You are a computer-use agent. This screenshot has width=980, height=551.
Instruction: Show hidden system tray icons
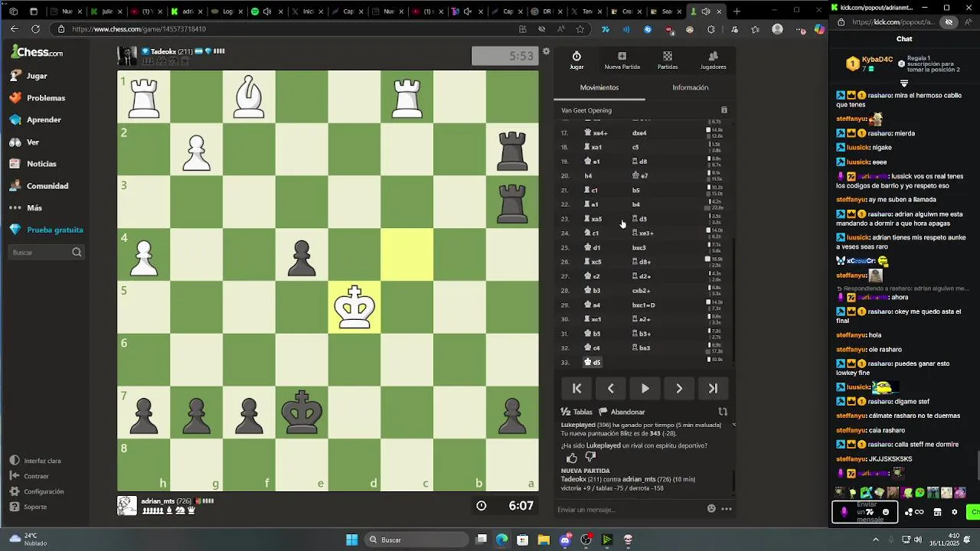[x=876, y=540]
